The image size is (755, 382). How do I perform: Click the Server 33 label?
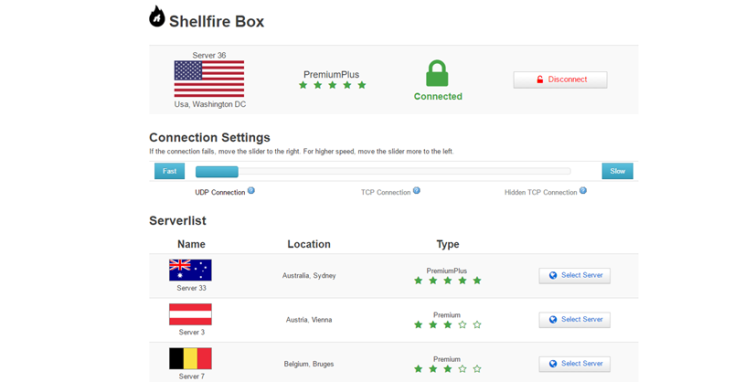[x=191, y=288]
